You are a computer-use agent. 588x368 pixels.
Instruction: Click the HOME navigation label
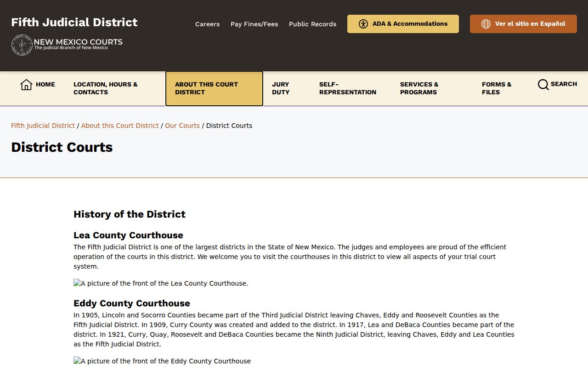click(x=45, y=85)
